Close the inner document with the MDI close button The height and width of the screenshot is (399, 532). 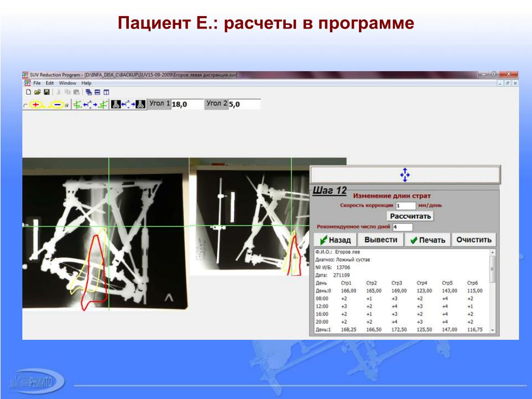point(515,83)
